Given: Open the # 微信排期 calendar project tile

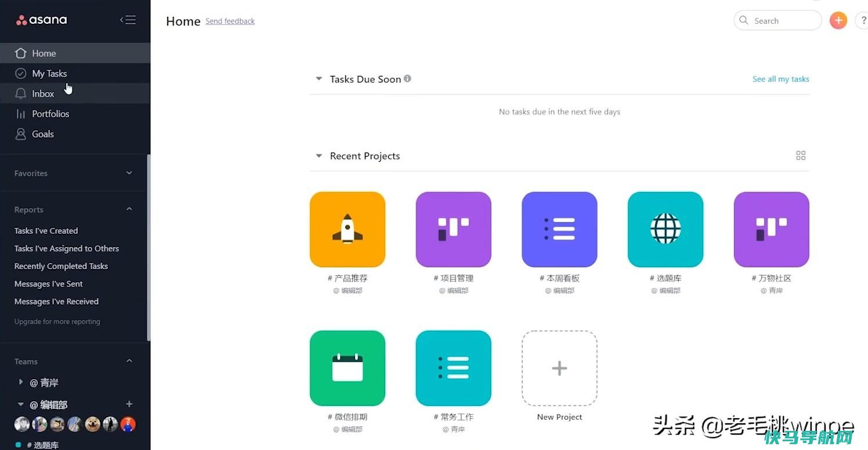Looking at the screenshot, I should tap(348, 368).
